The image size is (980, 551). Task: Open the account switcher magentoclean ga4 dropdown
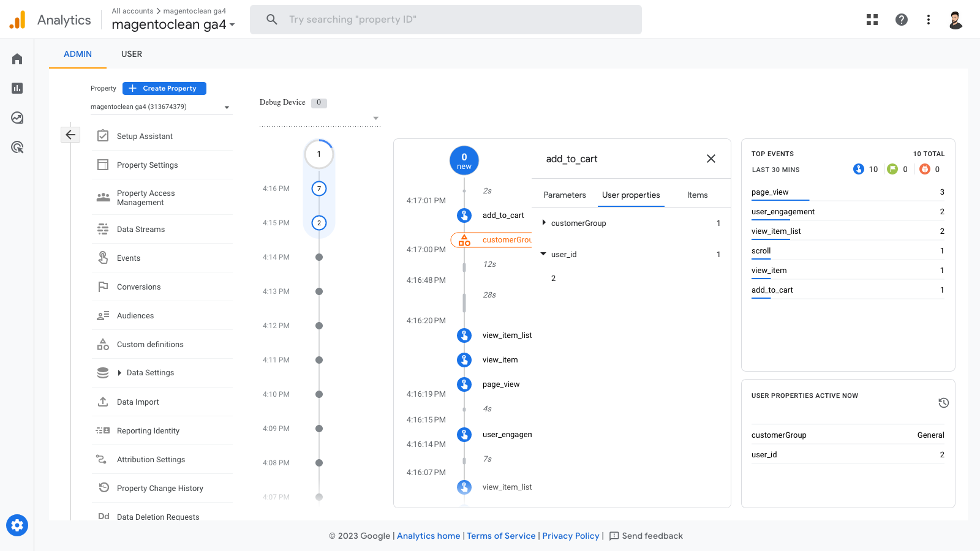173,24
